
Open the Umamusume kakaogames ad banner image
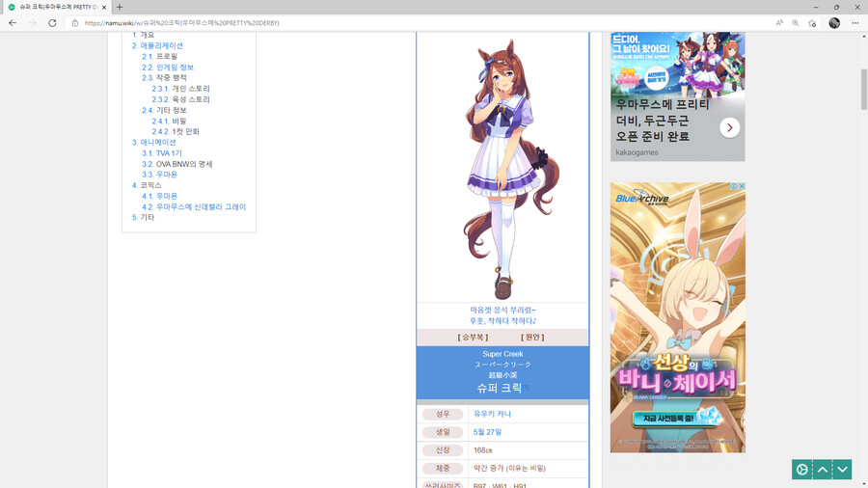678,66
